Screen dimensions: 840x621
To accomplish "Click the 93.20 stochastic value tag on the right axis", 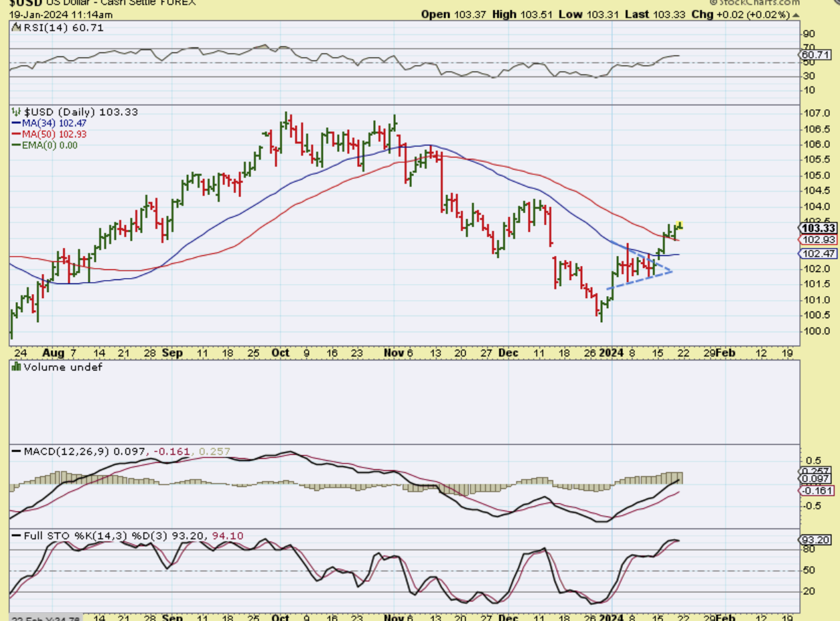I will point(816,540).
